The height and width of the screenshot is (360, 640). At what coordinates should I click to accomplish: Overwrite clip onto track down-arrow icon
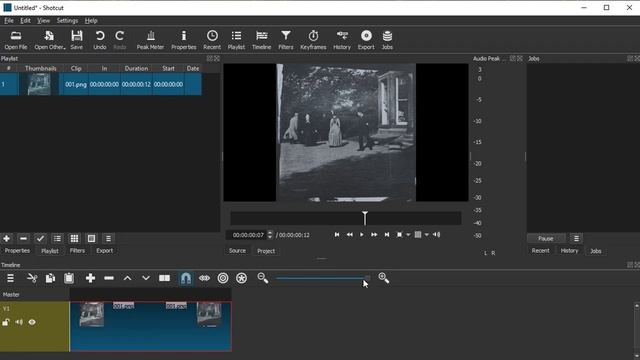(146, 278)
